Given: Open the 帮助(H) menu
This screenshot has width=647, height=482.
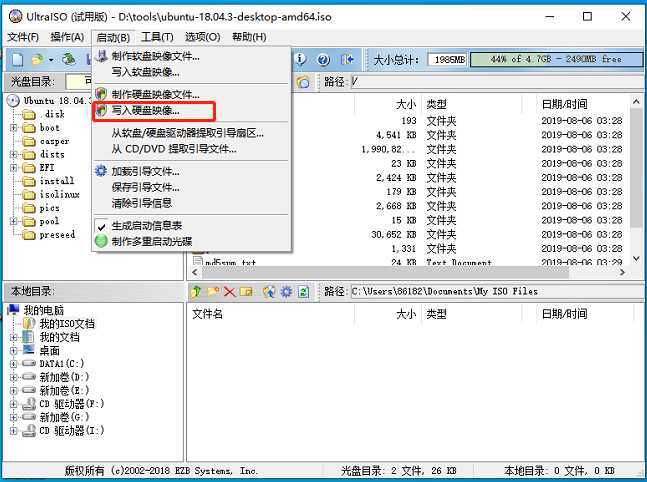Looking at the screenshot, I should tap(249, 37).
